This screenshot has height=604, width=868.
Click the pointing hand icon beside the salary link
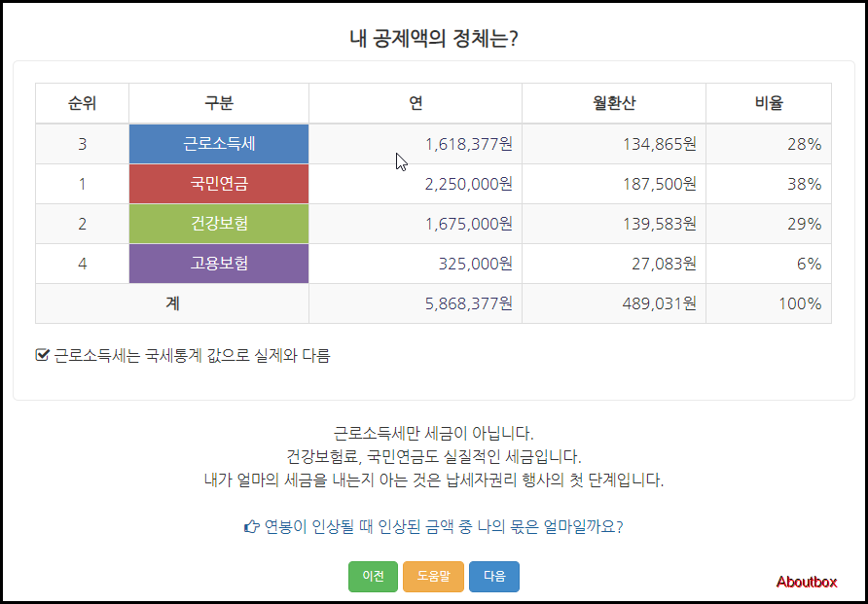click(251, 526)
